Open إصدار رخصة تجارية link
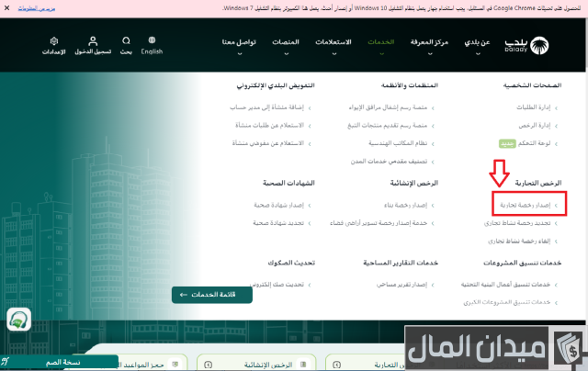Viewport: 588px width, 371px height. pos(525,205)
